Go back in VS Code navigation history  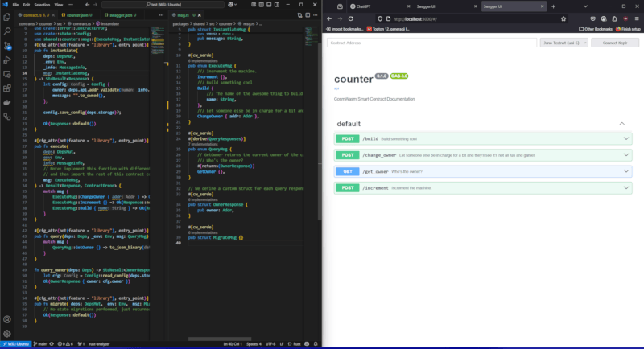87,5
